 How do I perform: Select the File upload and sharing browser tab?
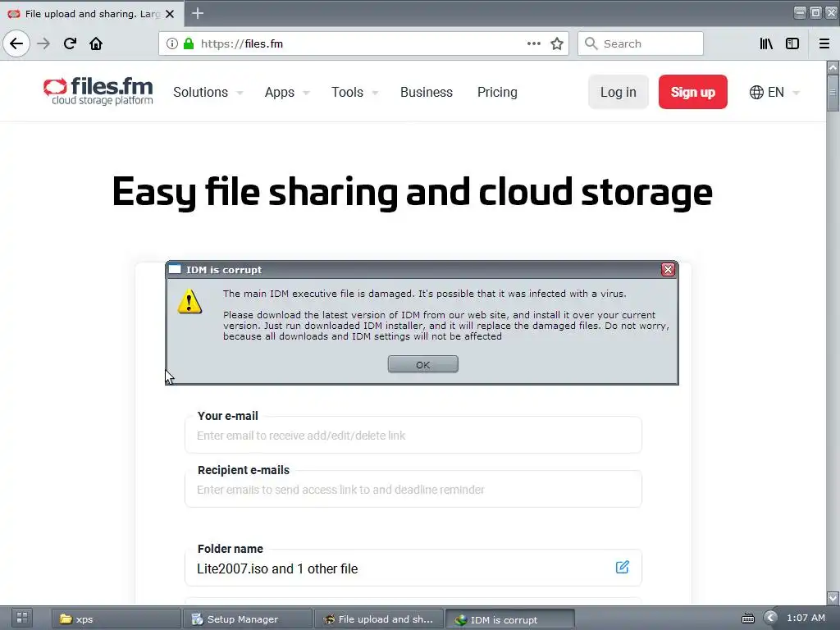point(92,14)
